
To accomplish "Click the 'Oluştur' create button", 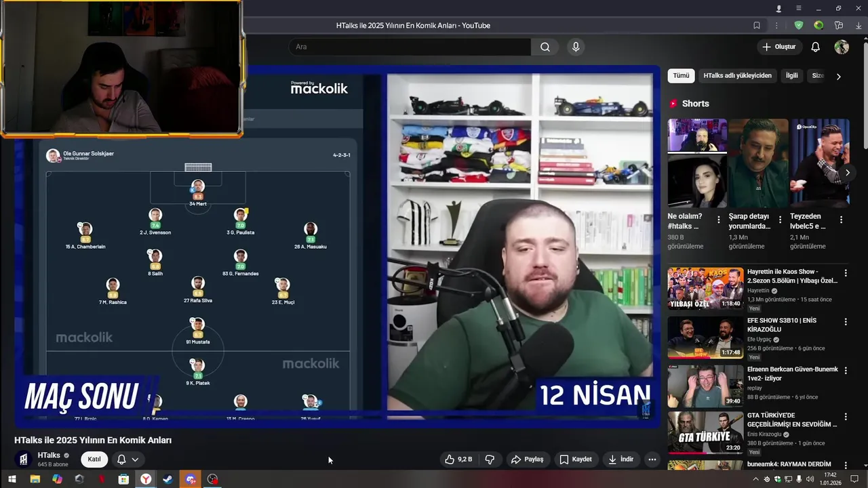I will click(779, 47).
